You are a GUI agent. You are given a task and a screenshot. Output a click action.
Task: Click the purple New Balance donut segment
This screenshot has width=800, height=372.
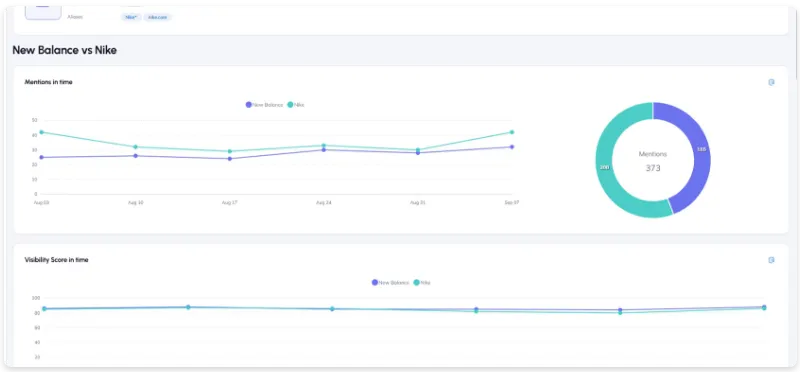pyautogui.click(x=701, y=149)
